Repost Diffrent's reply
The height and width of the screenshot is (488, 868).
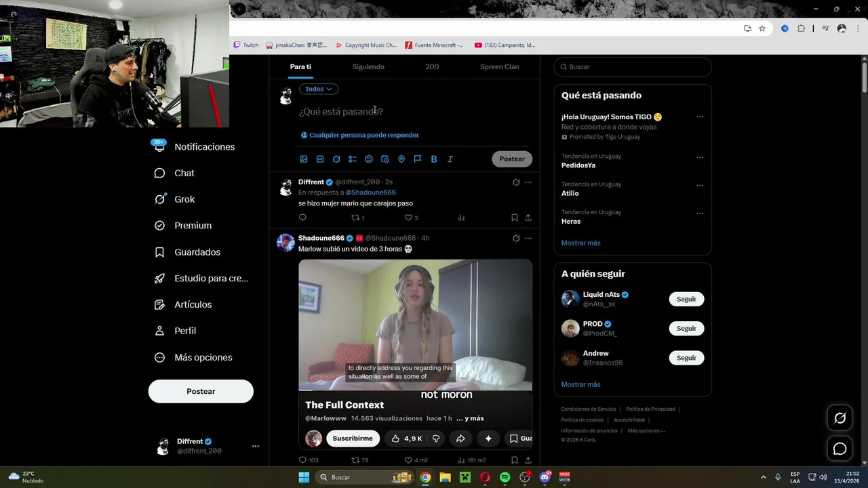357,218
